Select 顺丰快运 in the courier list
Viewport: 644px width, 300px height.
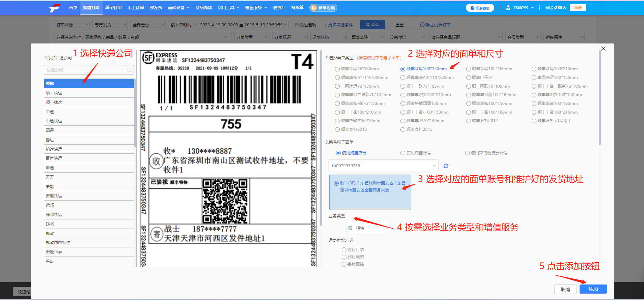(x=89, y=93)
